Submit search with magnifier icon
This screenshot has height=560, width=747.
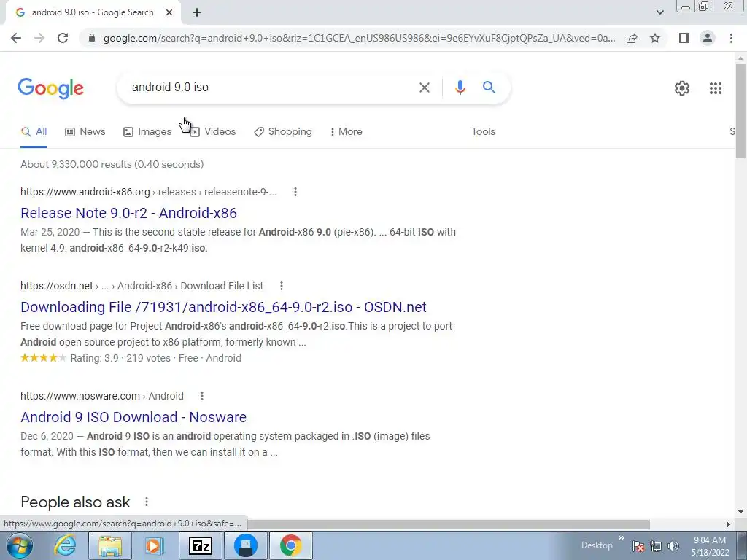tap(489, 87)
